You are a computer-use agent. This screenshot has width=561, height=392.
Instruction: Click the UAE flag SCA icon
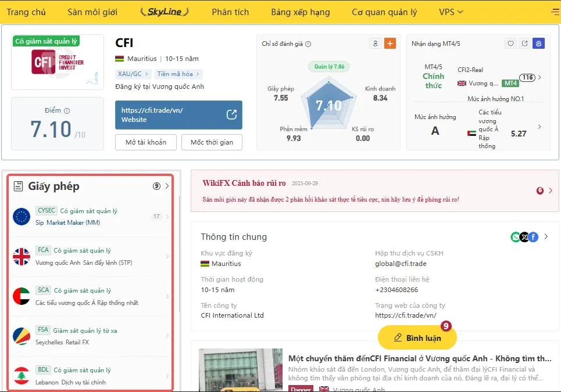[22, 296]
